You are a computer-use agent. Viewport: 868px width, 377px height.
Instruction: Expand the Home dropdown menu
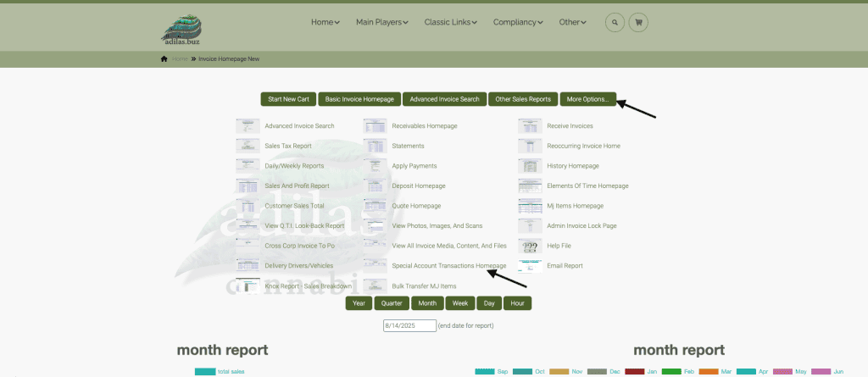pos(325,22)
